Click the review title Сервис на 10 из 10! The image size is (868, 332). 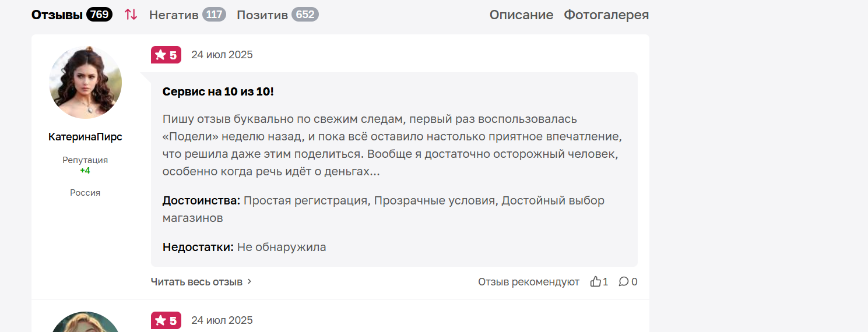point(218,92)
